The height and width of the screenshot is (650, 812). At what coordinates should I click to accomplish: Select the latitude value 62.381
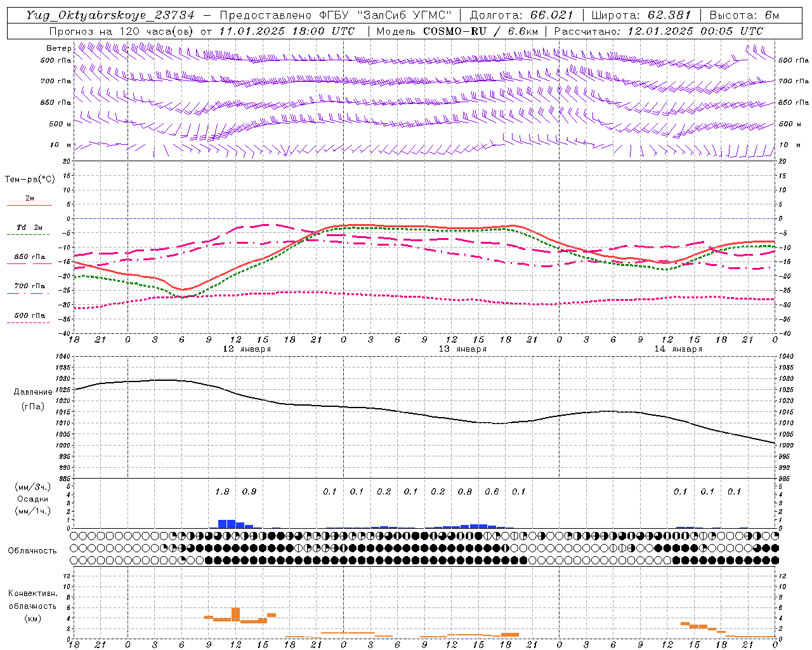(669, 15)
